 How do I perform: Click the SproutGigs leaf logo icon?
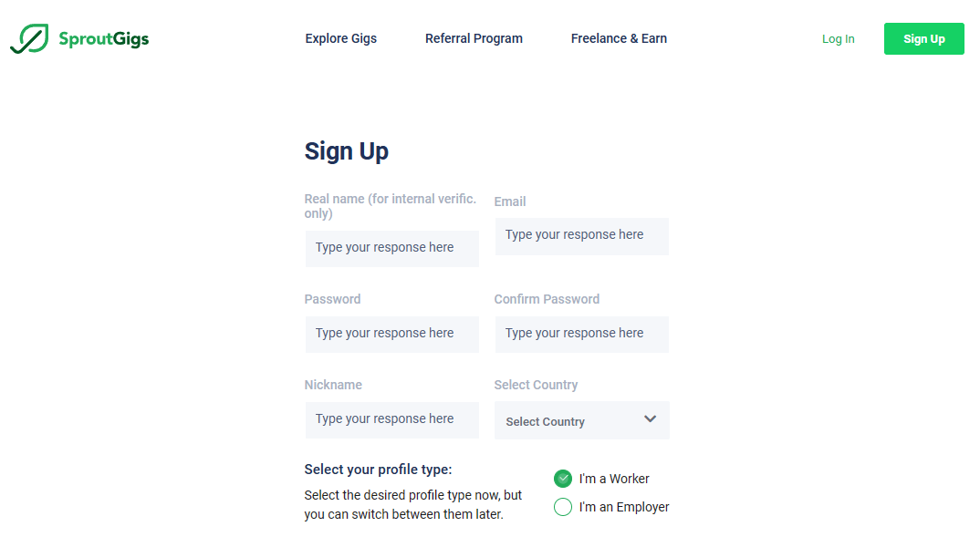[29, 39]
